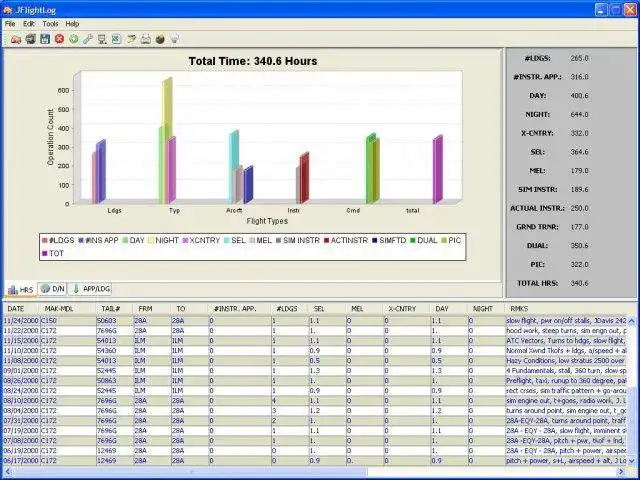Click the red open-logbook icon in toolbar
640x480 pixels.
point(16,39)
